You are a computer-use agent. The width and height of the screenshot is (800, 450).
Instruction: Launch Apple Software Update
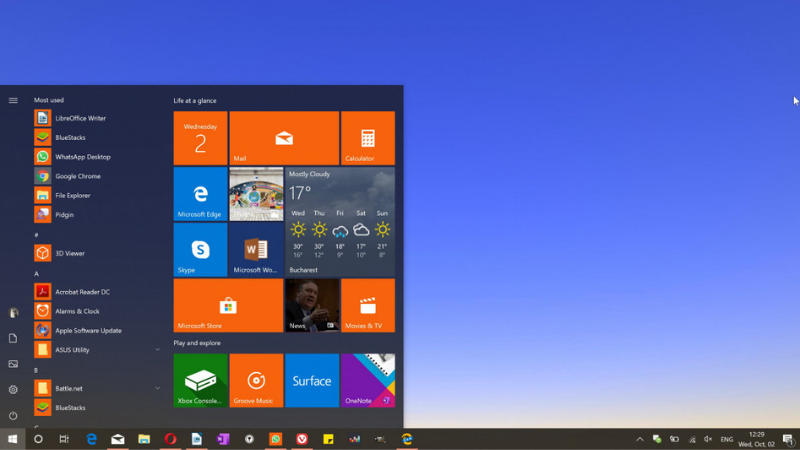[x=97, y=331]
